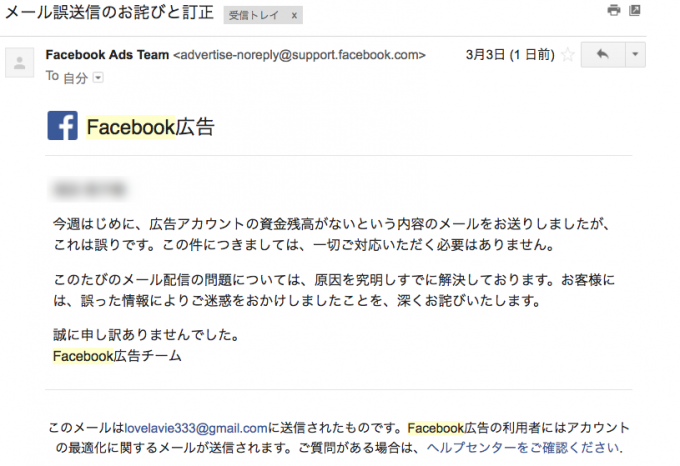Click the email date 3月3日 (1 日前)

tap(510, 55)
